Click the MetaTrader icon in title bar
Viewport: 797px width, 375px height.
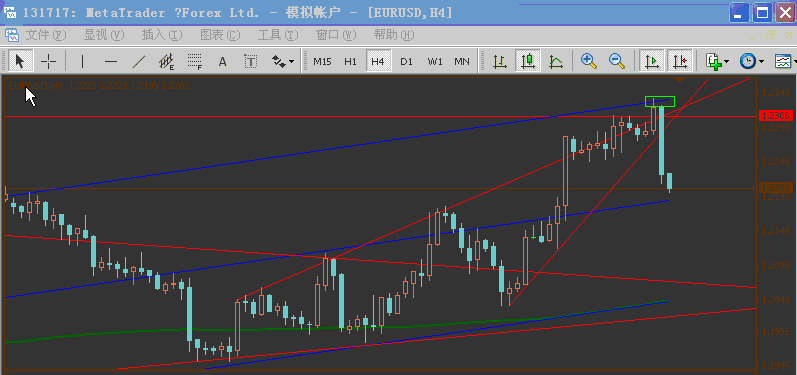tap(11, 13)
